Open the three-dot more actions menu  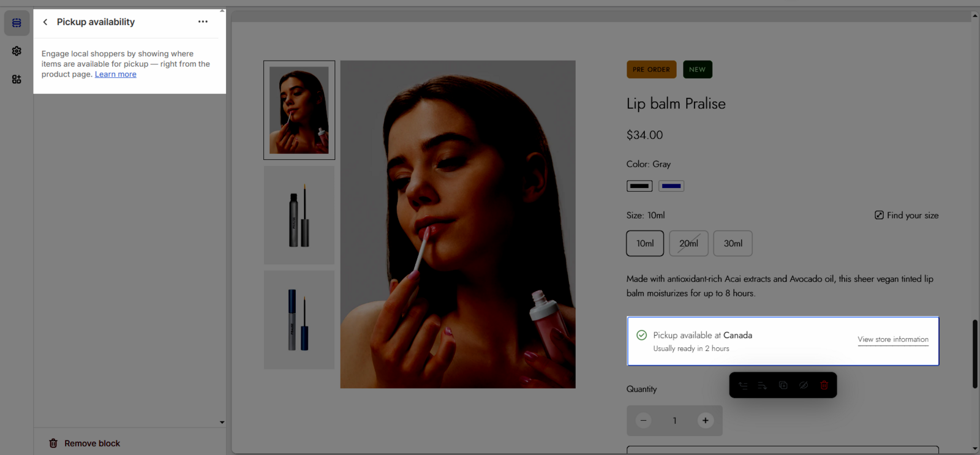[203, 22]
